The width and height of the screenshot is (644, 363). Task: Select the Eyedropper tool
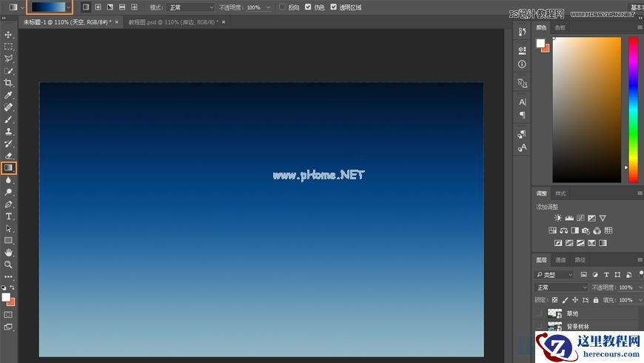coord(8,95)
